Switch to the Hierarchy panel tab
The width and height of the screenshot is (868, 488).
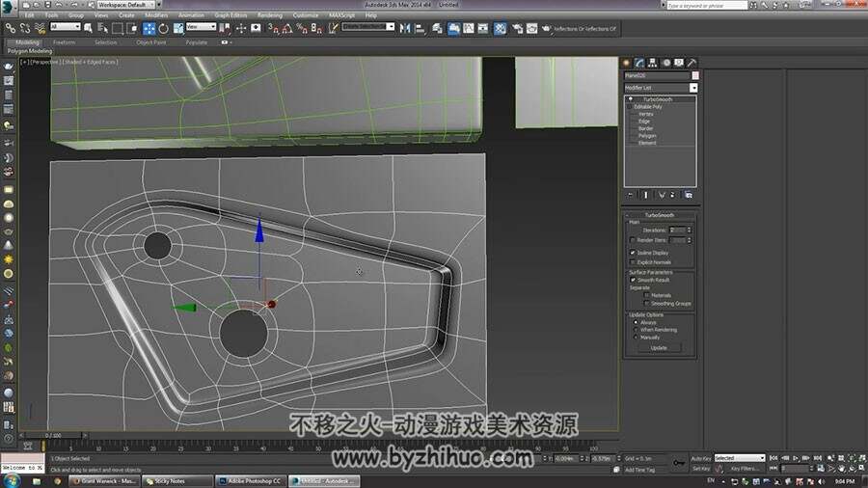(653, 63)
